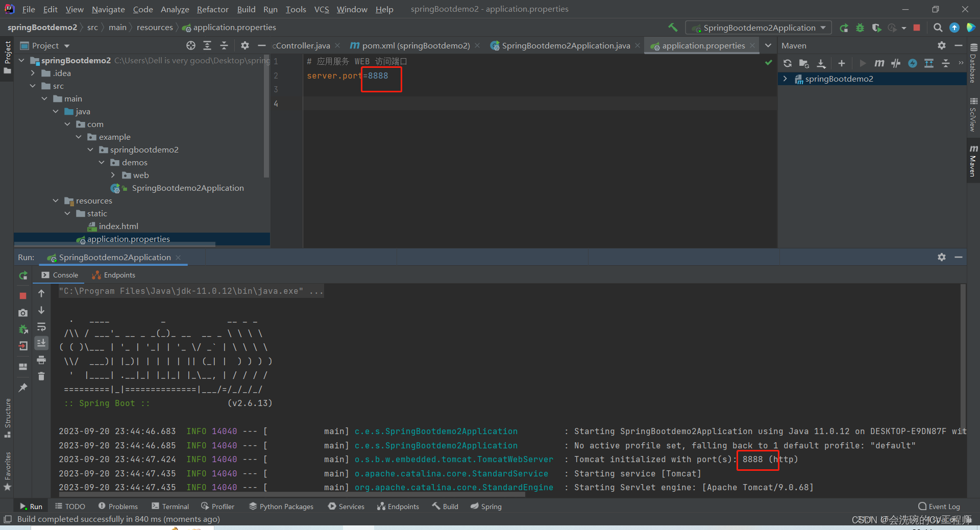Show Maven dependencies diagram icon
980x530 pixels.
(x=929, y=63)
